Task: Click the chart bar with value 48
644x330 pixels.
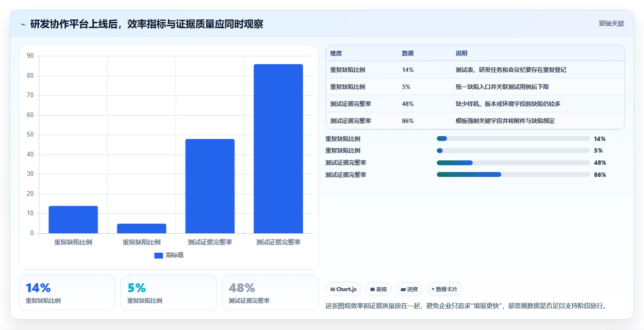Action: (210, 186)
